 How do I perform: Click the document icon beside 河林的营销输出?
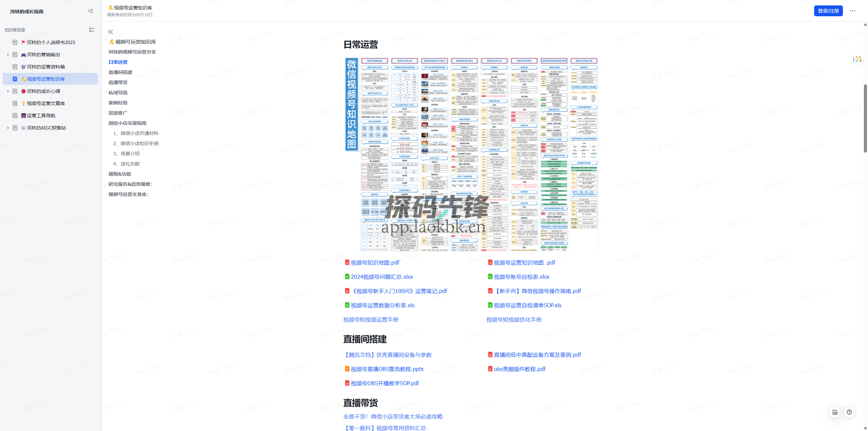[15, 55]
